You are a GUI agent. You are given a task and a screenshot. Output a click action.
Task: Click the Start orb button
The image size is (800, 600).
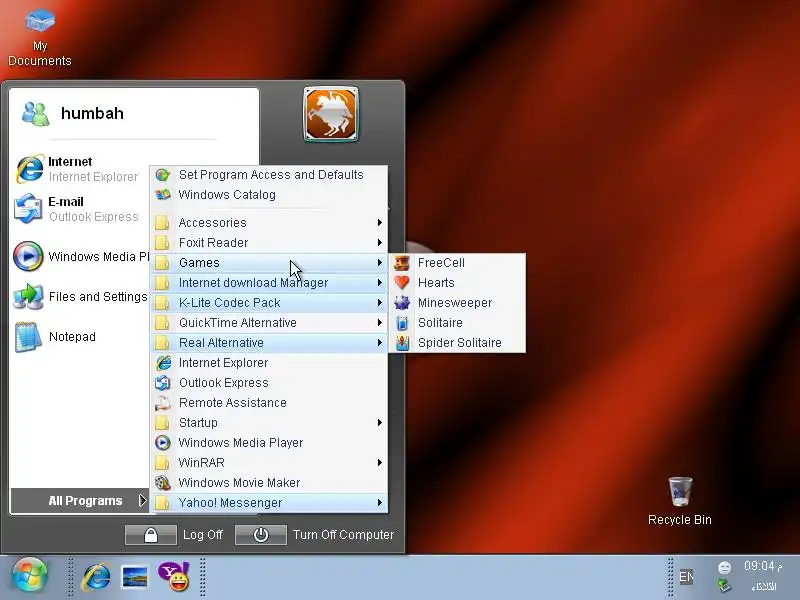pyautogui.click(x=30, y=576)
